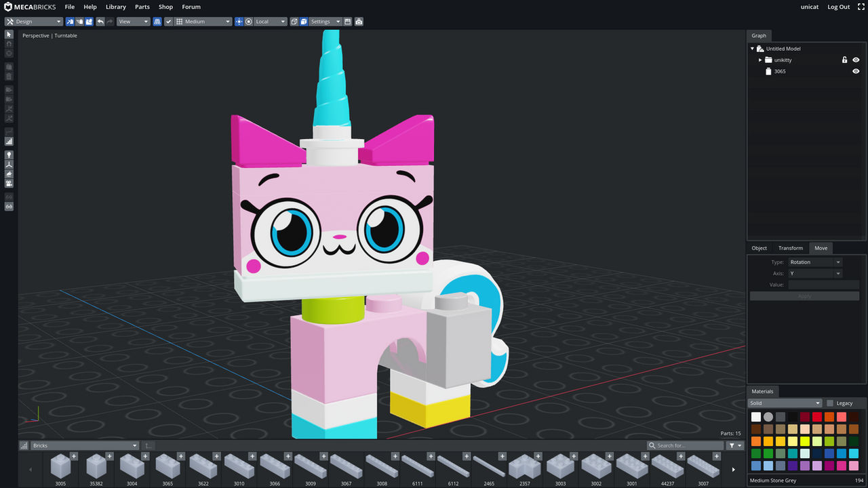This screenshot has height=488, width=868.
Task: Click the Apply button
Action: pos(804,296)
